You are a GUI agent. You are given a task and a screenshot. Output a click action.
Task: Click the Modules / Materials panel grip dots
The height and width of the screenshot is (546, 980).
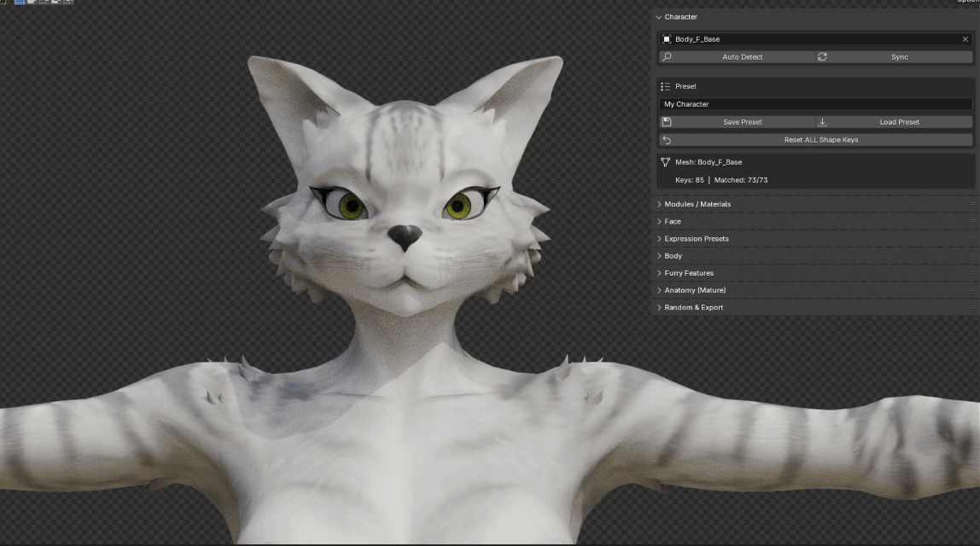pyautogui.click(x=973, y=204)
